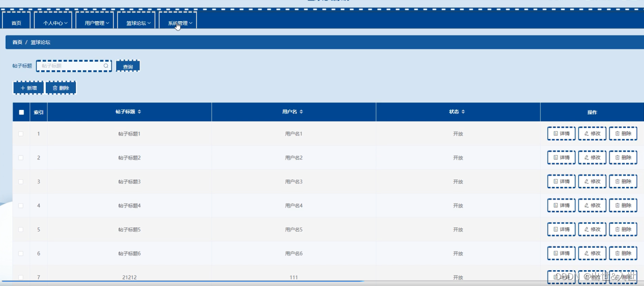Click the 删除 batch delete button
Viewport: 644px width, 286px height.
click(61, 88)
